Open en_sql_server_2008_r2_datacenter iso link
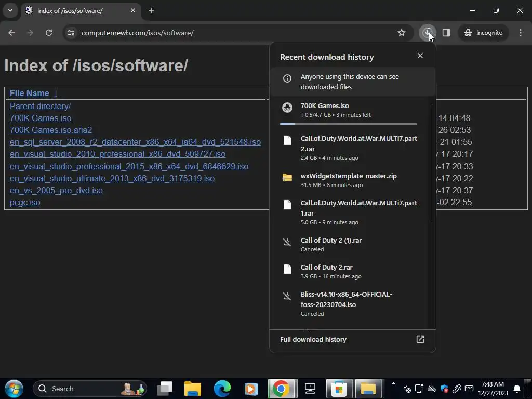This screenshot has width=532, height=399. (x=135, y=142)
